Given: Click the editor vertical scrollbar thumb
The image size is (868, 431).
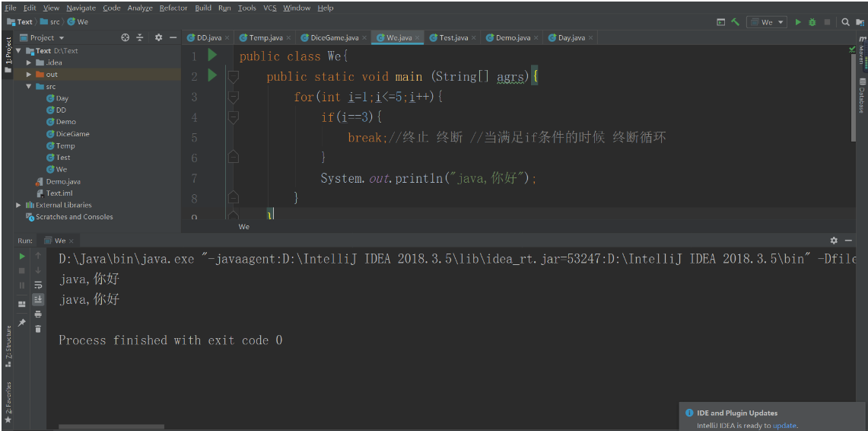Looking at the screenshot, I should pyautogui.click(x=853, y=98).
